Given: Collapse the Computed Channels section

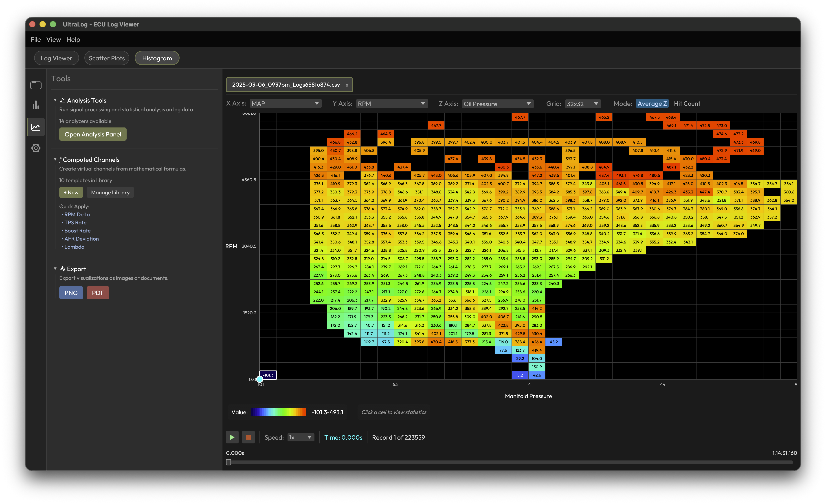Looking at the screenshot, I should tap(56, 160).
